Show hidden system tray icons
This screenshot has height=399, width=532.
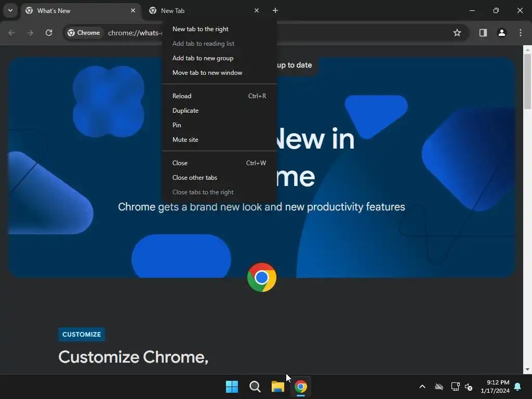(422, 387)
